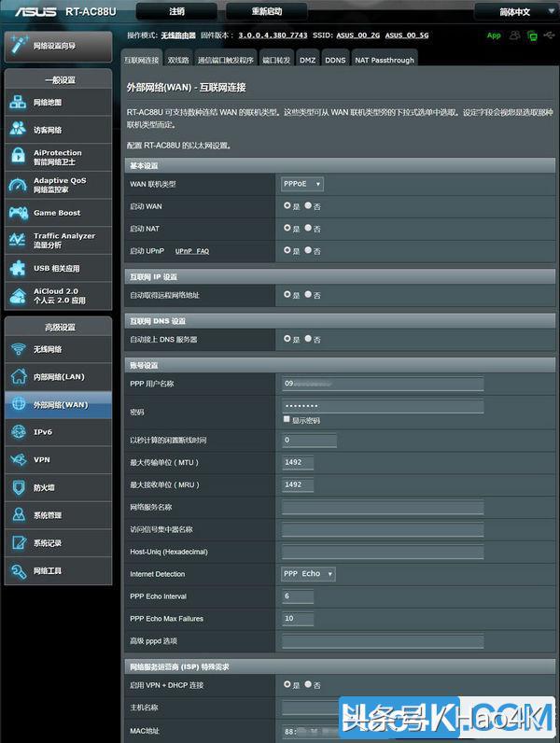Switch to DDNS tab
Screen dimensions: 560x743
pos(335,60)
